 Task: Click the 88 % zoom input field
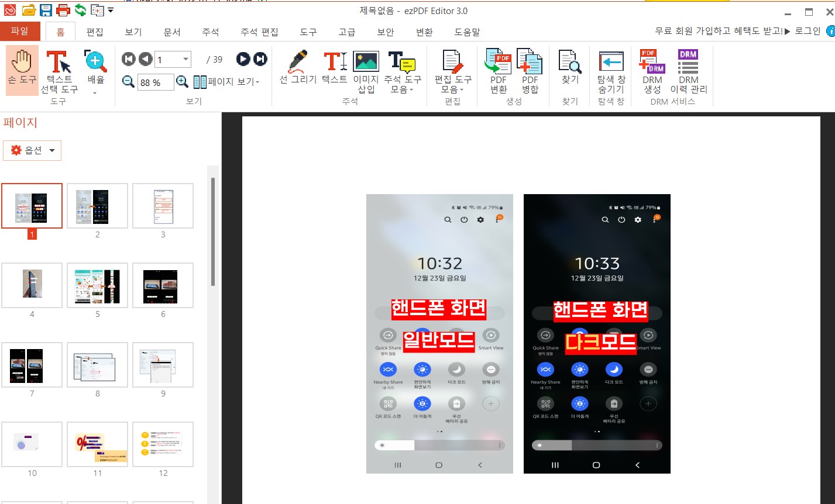coord(156,82)
